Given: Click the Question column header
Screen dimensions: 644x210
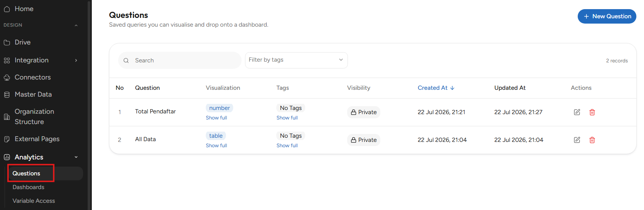Looking at the screenshot, I should [147, 88].
